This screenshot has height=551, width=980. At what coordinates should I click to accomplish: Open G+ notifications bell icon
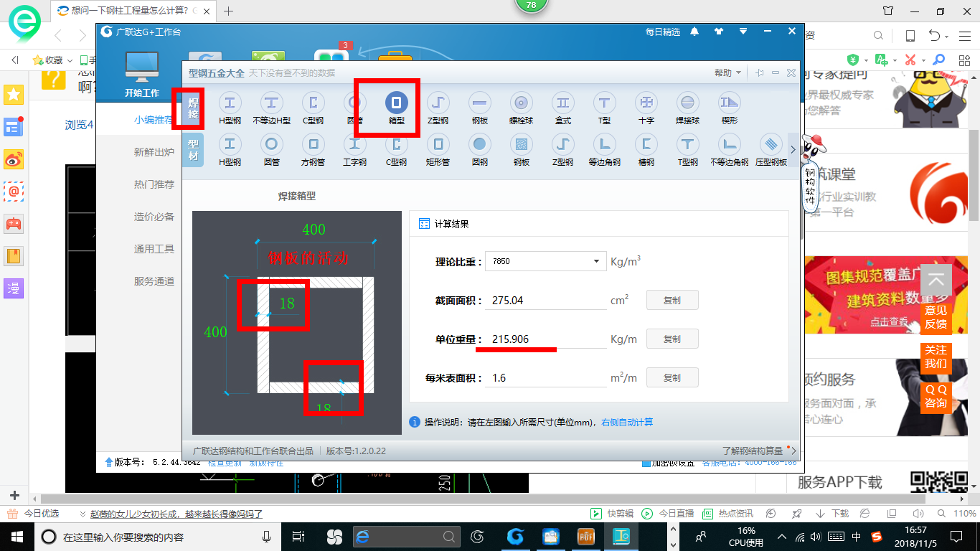click(x=694, y=32)
